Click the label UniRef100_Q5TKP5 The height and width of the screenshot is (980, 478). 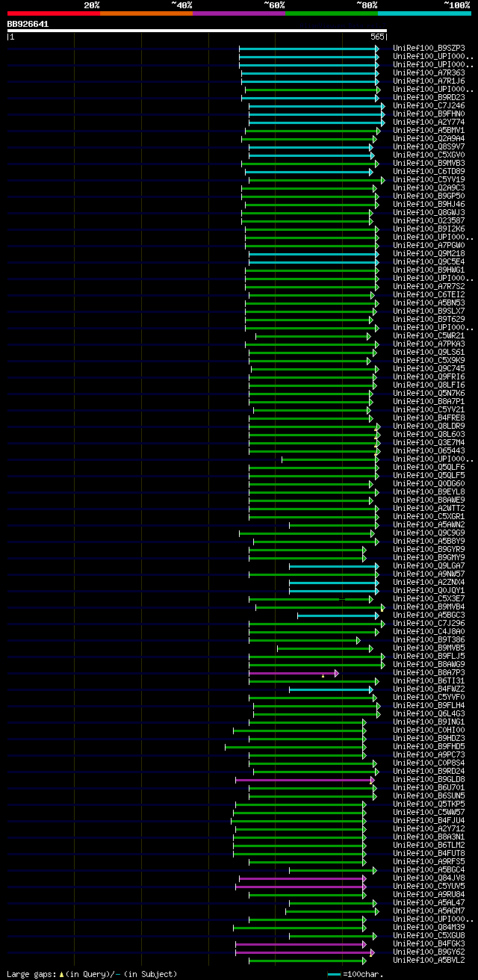tap(429, 804)
